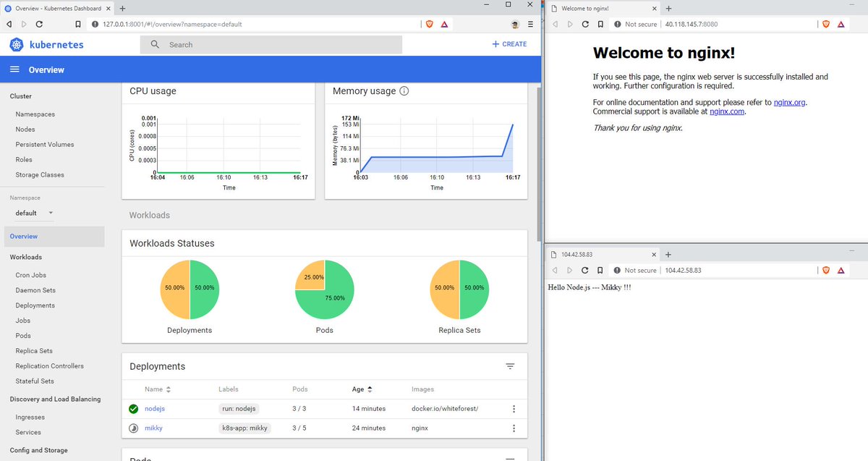Click the dashboard address bar URL

pos(172,24)
